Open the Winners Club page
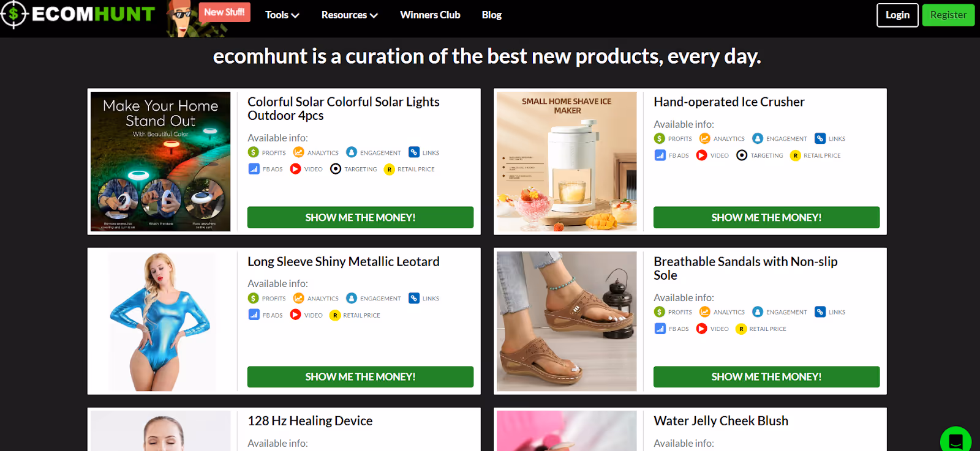980x451 pixels. (x=429, y=15)
